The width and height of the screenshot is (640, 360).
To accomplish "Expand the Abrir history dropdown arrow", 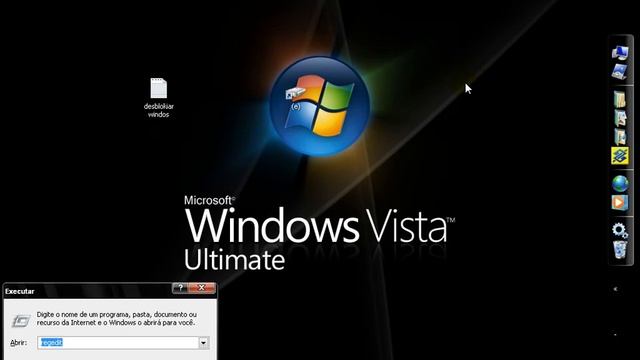I will point(203,342).
